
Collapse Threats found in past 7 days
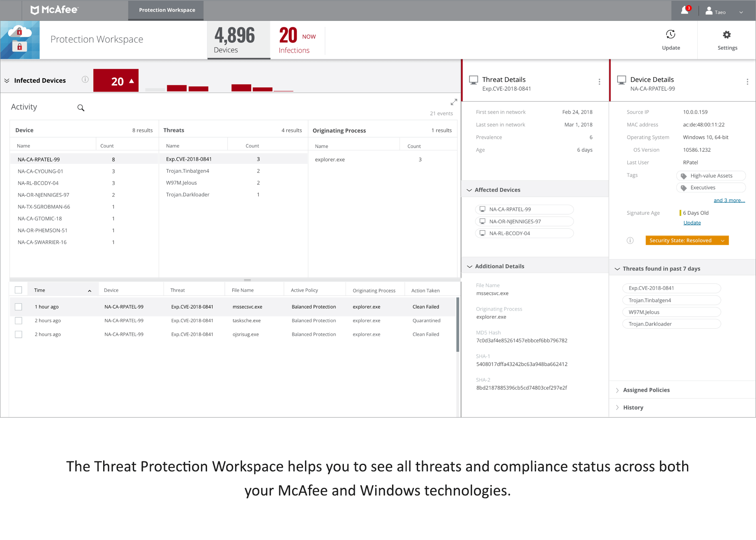[617, 269]
